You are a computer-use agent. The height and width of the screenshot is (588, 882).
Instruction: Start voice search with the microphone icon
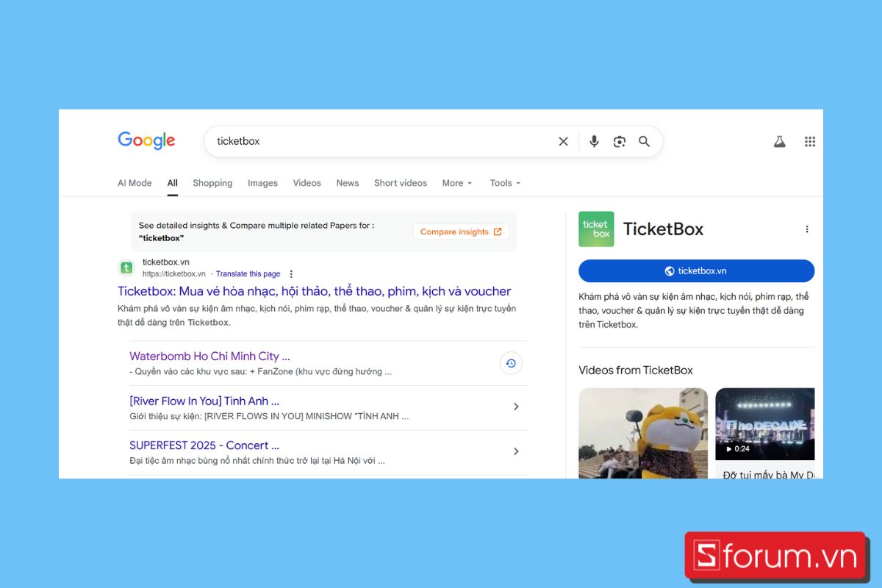pos(594,141)
